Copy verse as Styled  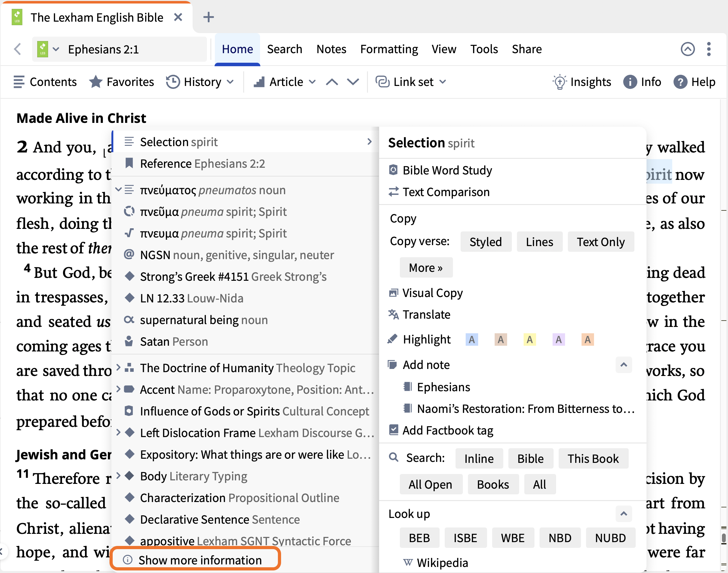coord(486,242)
